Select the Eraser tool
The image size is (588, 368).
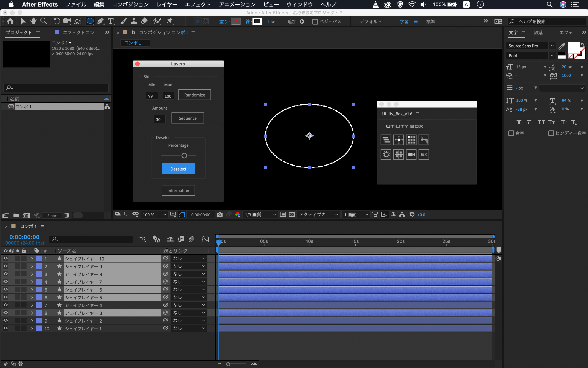144,21
